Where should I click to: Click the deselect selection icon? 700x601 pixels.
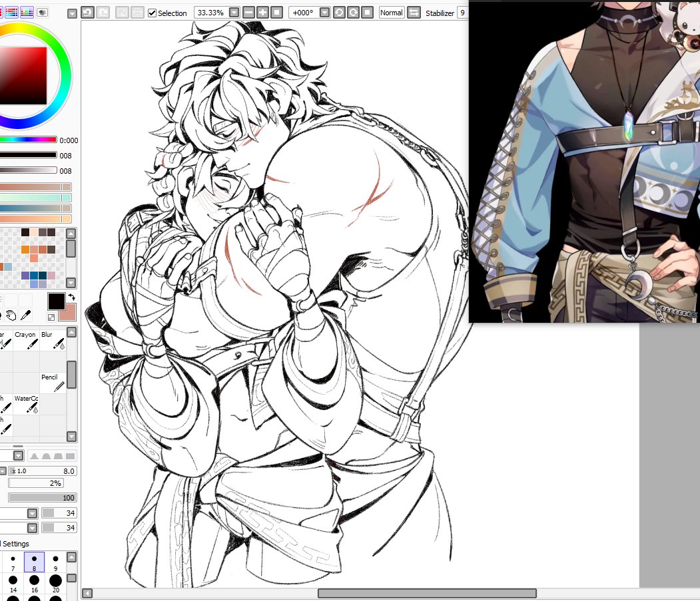122,13
